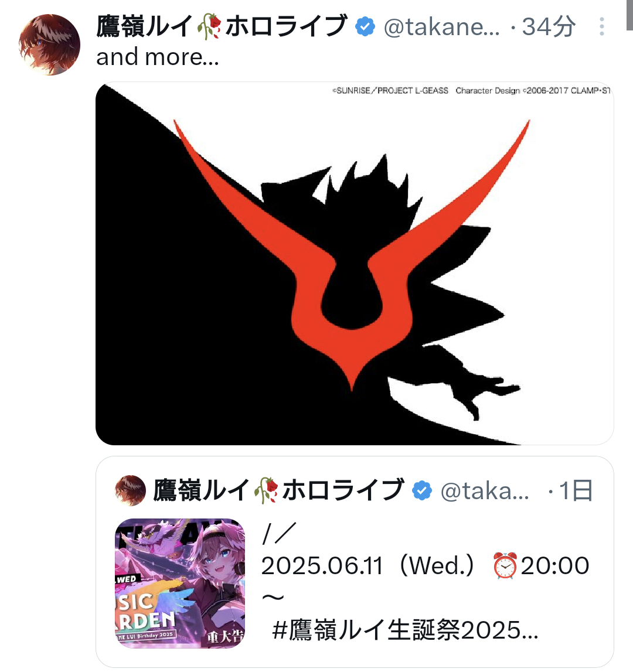Screen dimensions: 633x672
Task: Open the quoted tweet's @taka... handle
Action: (485, 491)
